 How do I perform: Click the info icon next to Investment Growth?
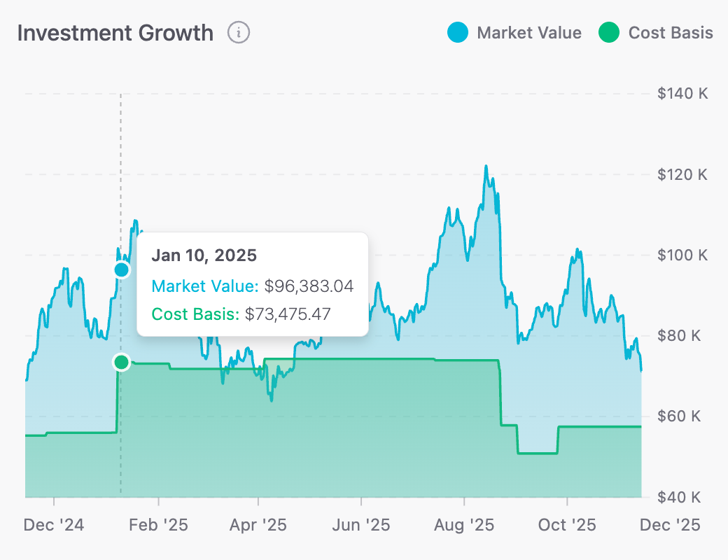238,32
